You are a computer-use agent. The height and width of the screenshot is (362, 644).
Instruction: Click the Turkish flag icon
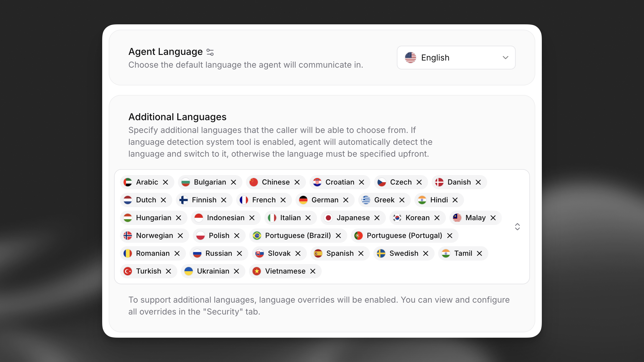pos(127,271)
